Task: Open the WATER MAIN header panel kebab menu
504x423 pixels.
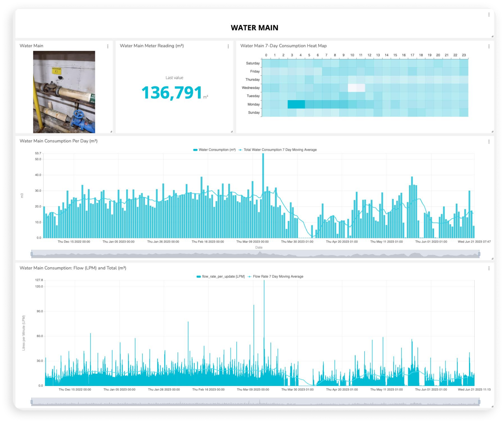Action: (x=489, y=14)
